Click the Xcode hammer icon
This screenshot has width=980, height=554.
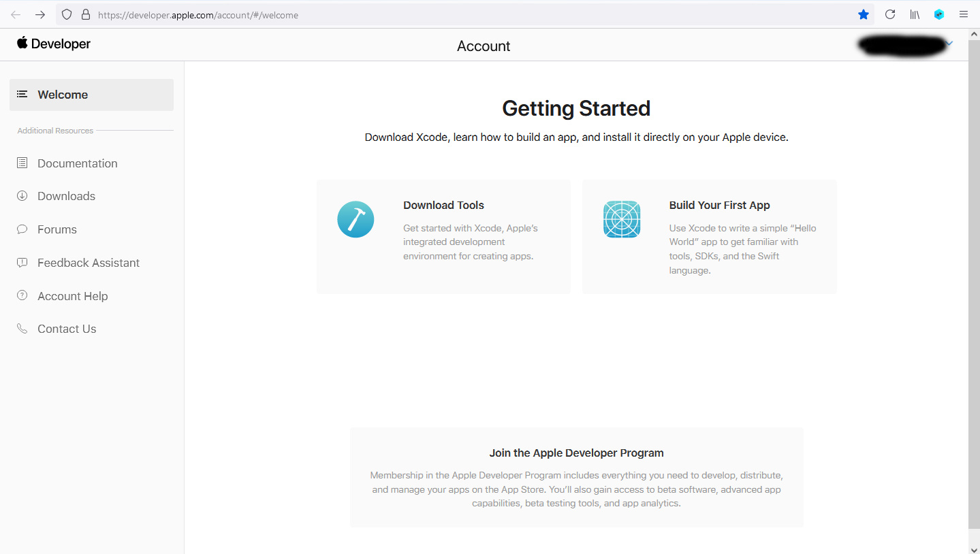pyautogui.click(x=355, y=219)
